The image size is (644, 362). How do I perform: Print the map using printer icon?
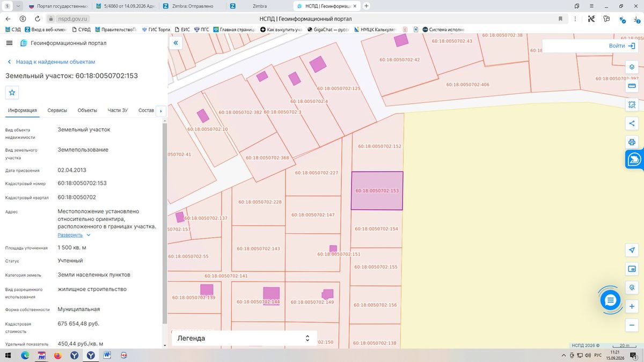pyautogui.click(x=632, y=142)
